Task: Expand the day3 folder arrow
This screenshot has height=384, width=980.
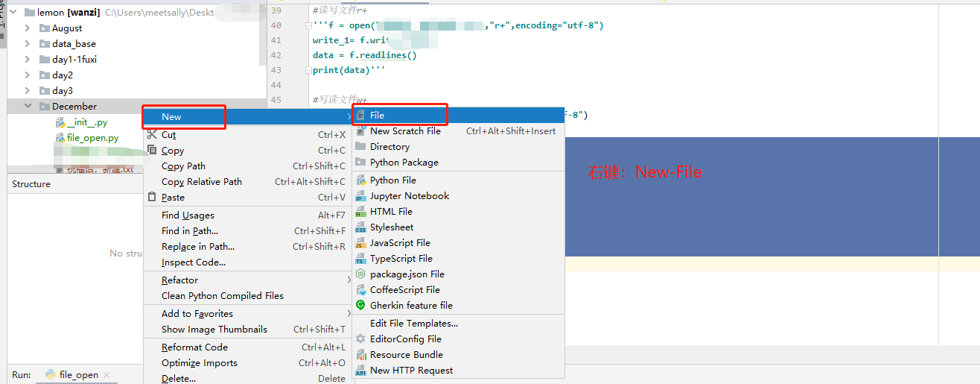Action: (x=28, y=91)
